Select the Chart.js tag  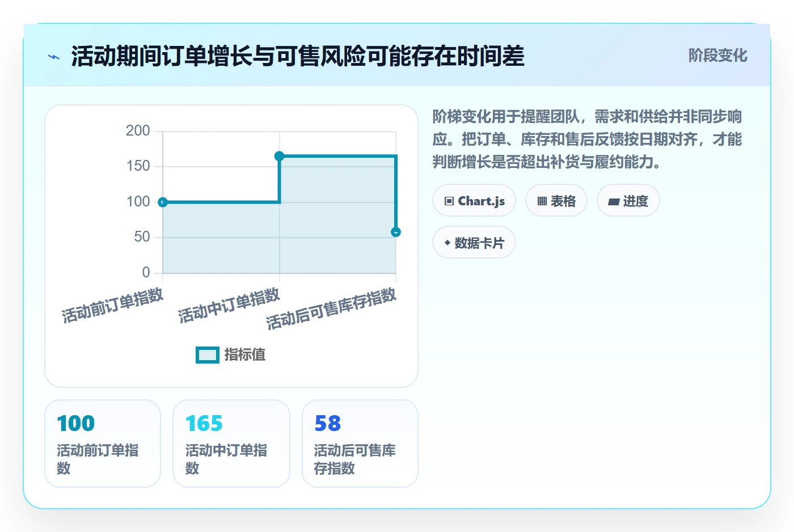[x=474, y=201]
